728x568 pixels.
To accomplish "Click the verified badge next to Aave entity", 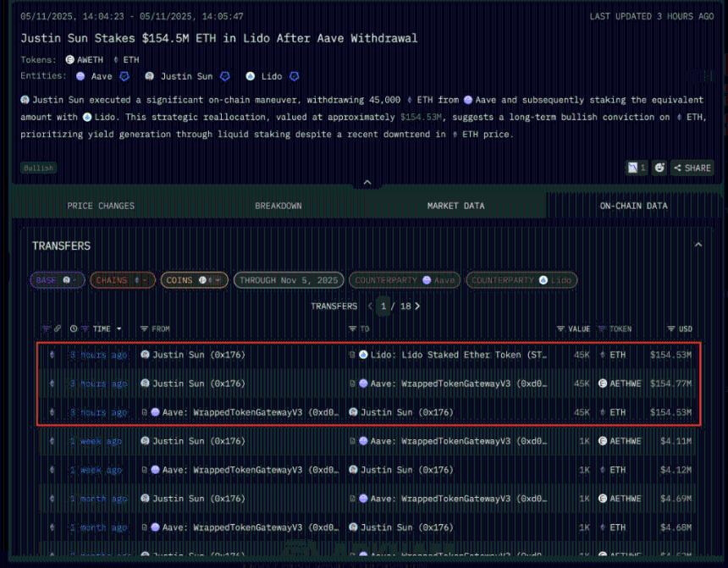I will tap(124, 76).
